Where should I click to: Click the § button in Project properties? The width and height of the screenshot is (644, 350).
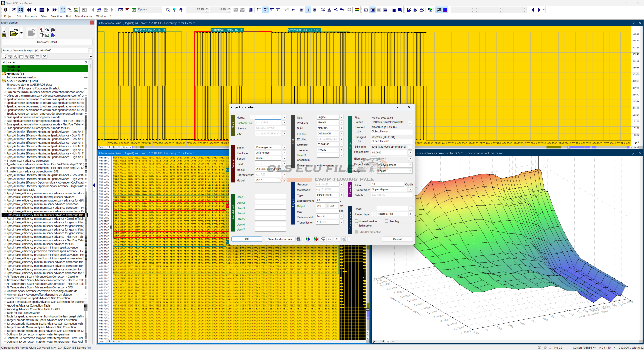(x=337, y=239)
